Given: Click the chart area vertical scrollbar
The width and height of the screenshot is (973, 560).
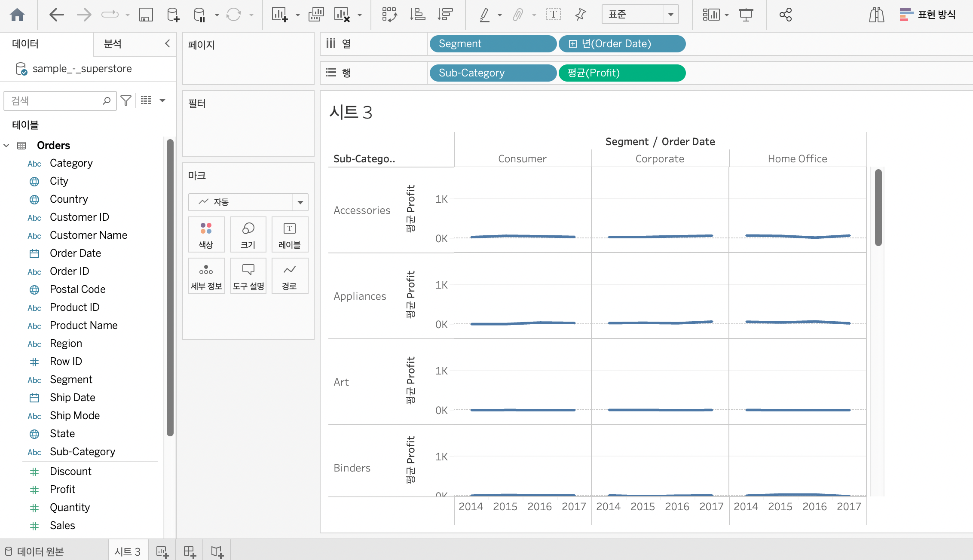Looking at the screenshot, I should pyautogui.click(x=878, y=208).
